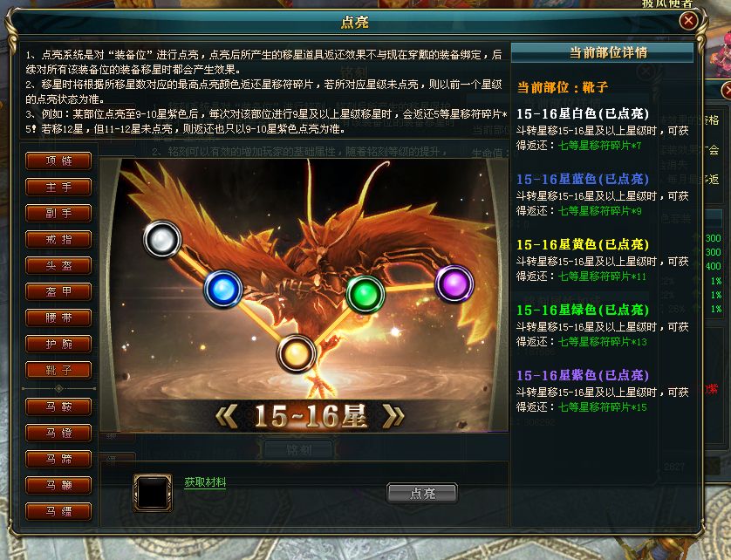Click the yellow orb at bottom
The width and height of the screenshot is (731, 560).
pos(296,353)
